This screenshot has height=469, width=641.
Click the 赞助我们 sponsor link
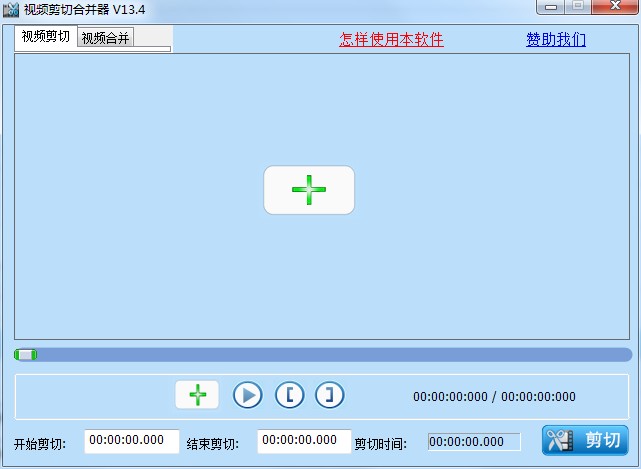[x=556, y=40]
